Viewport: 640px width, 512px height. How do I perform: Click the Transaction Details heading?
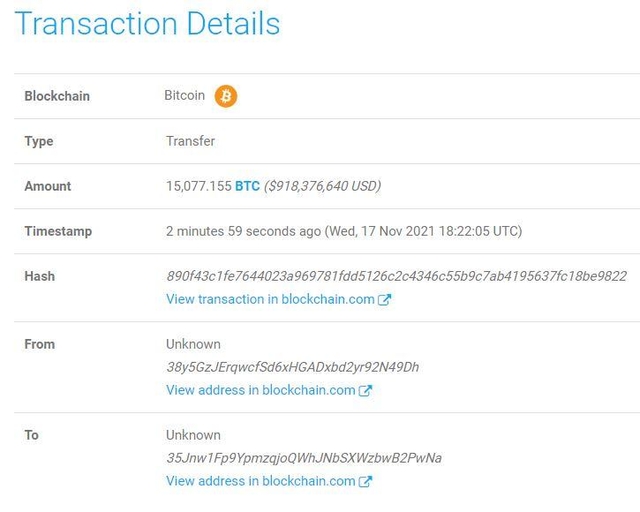click(x=147, y=24)
